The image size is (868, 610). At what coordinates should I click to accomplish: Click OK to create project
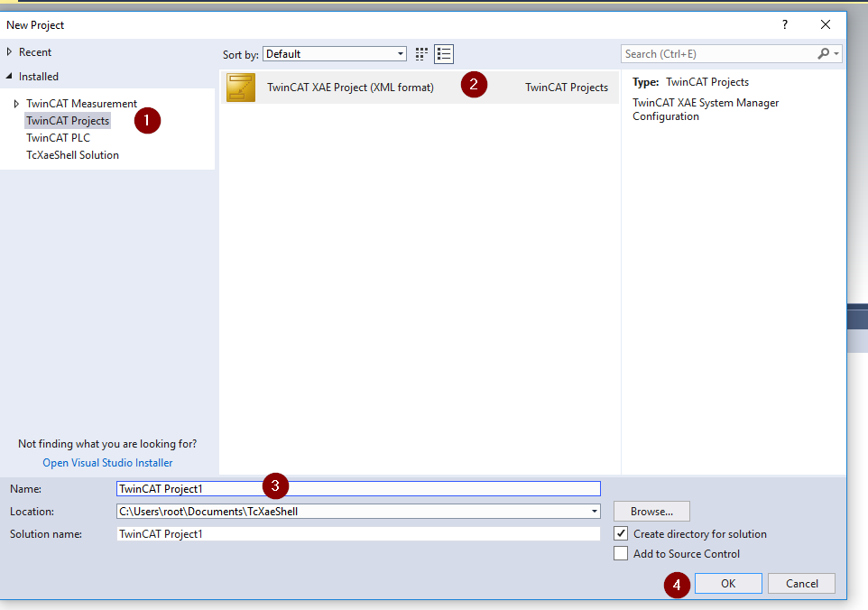point(728,584)
